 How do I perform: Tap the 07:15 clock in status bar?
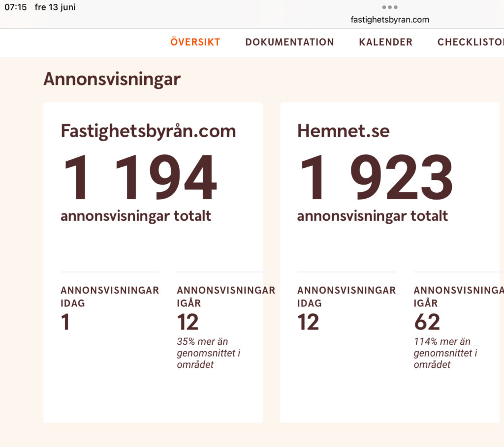point(15,7)
